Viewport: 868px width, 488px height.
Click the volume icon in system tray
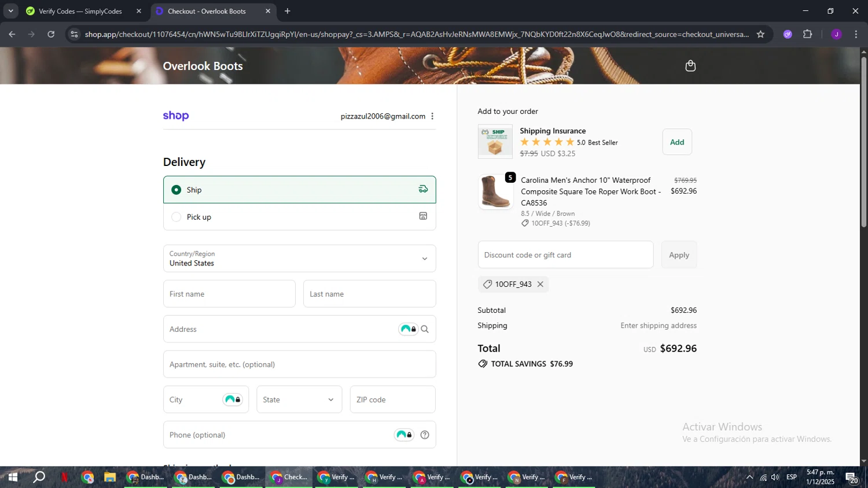[775, 478]
